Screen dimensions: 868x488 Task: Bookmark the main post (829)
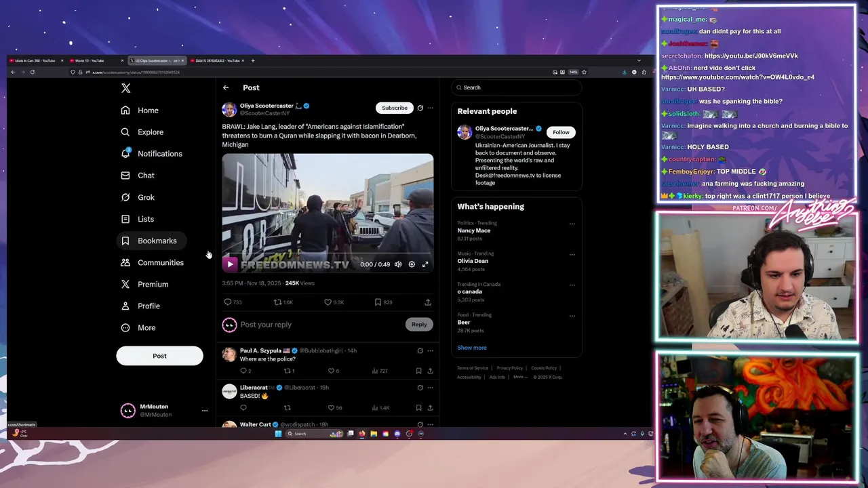click(x=383, y=302)
